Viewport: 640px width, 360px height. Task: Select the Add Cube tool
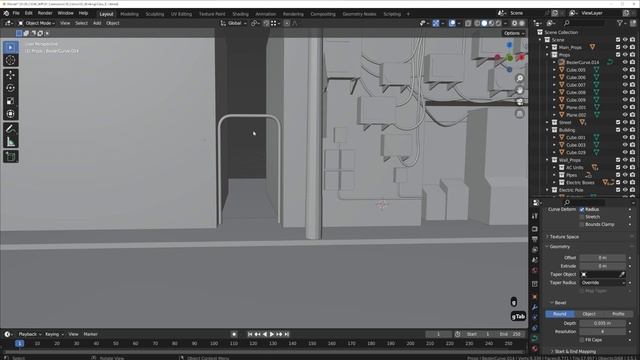tap(11, 156)
